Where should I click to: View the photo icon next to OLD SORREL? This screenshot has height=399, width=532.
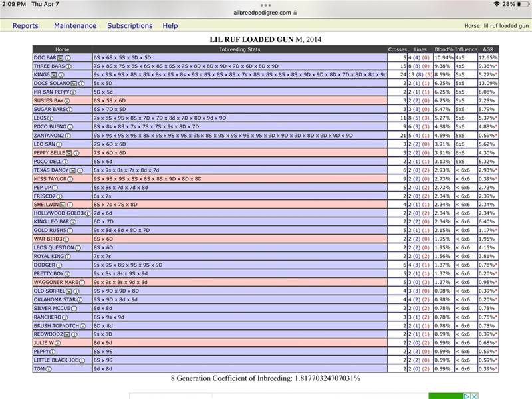69,291
